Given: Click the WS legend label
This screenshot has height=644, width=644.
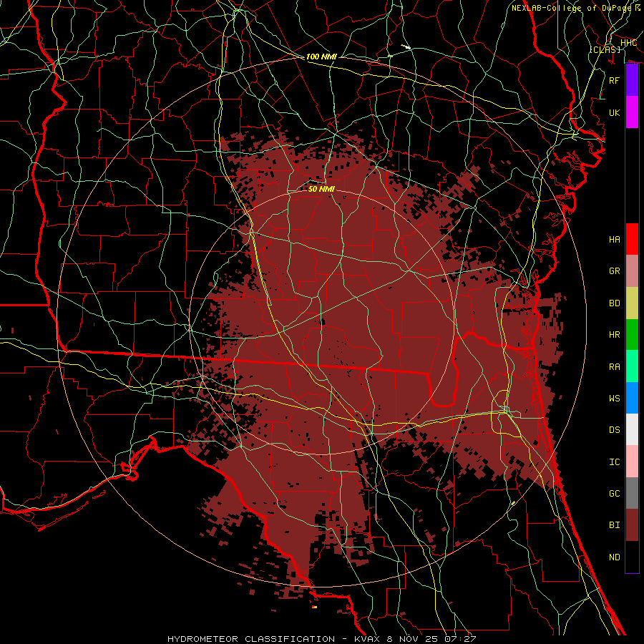Looking at the screenshot, I should pyautogui.click(x=614, y=399).
